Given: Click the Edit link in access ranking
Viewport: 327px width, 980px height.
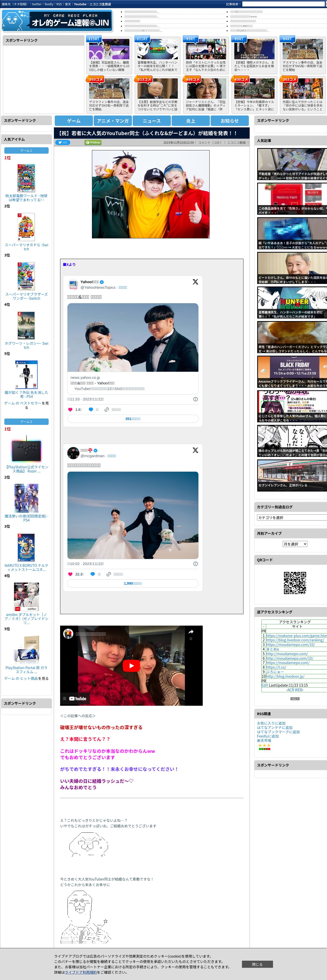Looking at the screenshot, I should coord(265,685).
